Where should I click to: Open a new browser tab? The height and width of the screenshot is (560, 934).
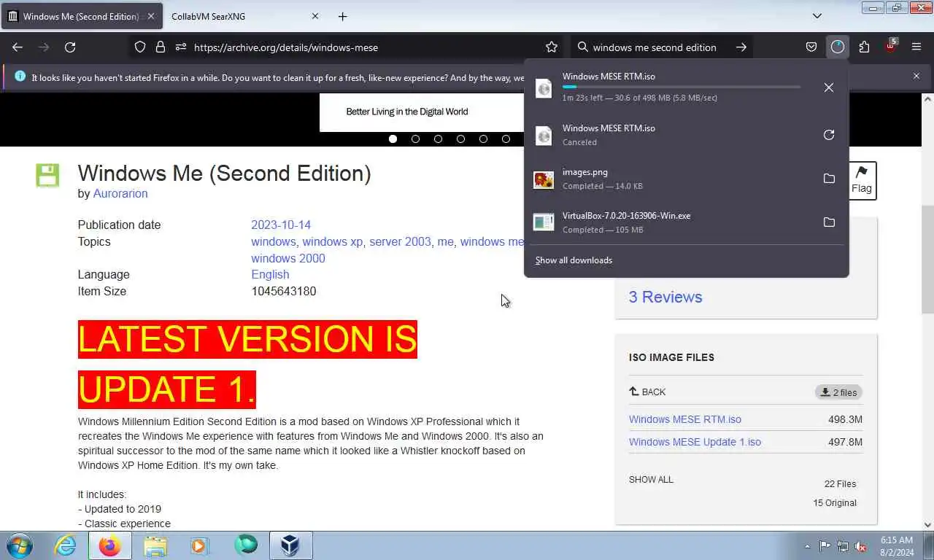pyautogui.click(x=343, y=16)
